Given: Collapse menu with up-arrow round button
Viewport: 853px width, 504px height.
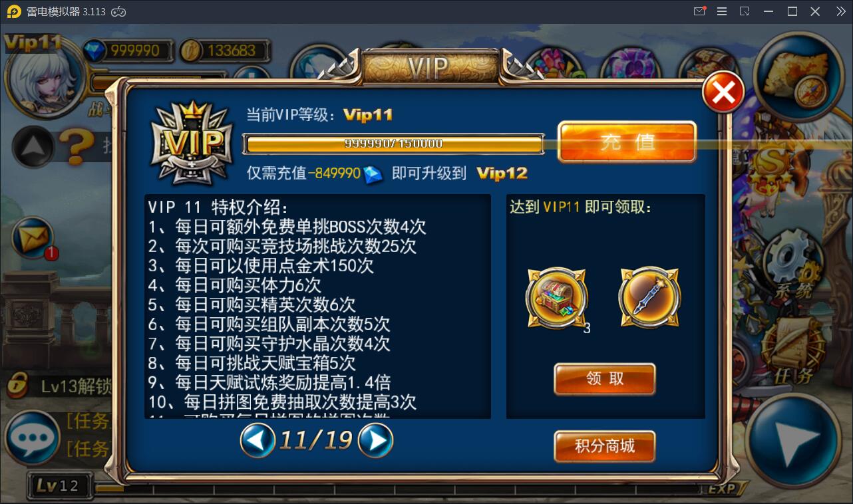Looking at the screenshot, I should 33,147.
